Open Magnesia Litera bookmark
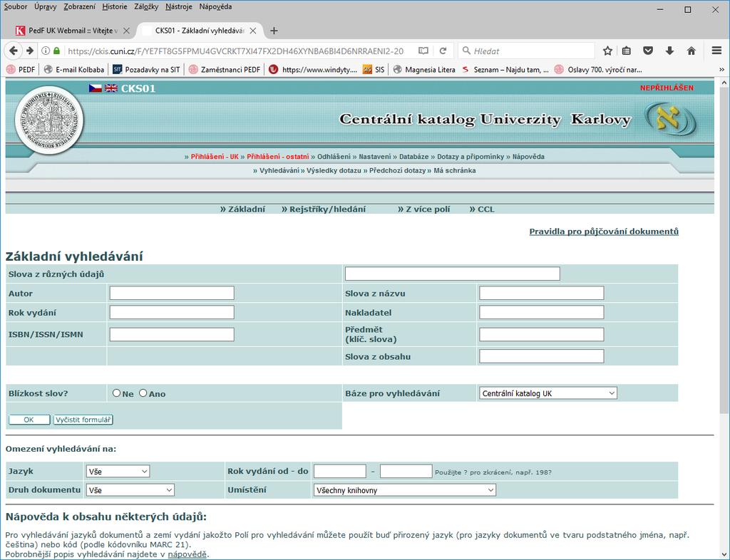 [424, 70]
